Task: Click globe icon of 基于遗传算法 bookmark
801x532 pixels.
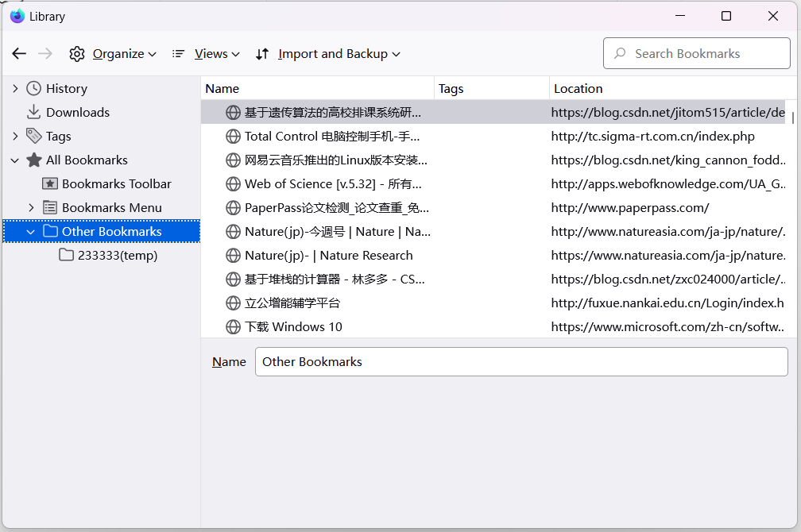Action: tap(233, 112)
